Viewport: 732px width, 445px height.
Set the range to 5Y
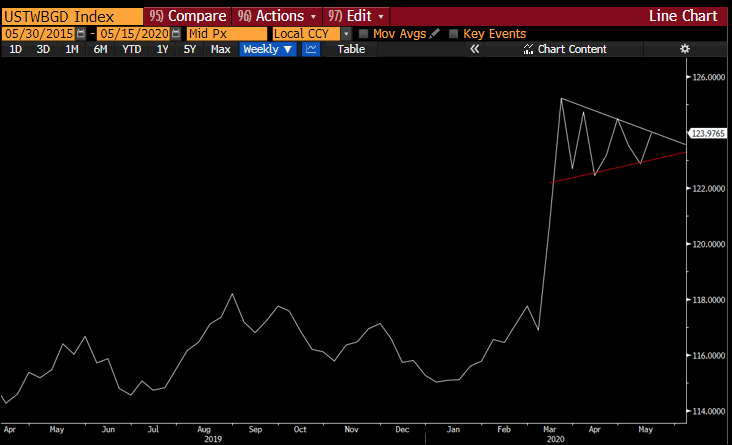pyautogui.click(x=190, y=49)
